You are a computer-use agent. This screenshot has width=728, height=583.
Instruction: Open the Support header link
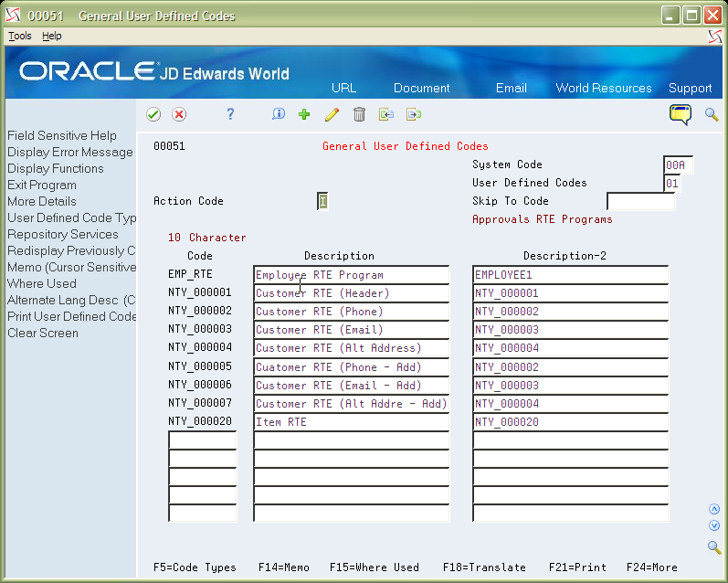coord(690,88)
